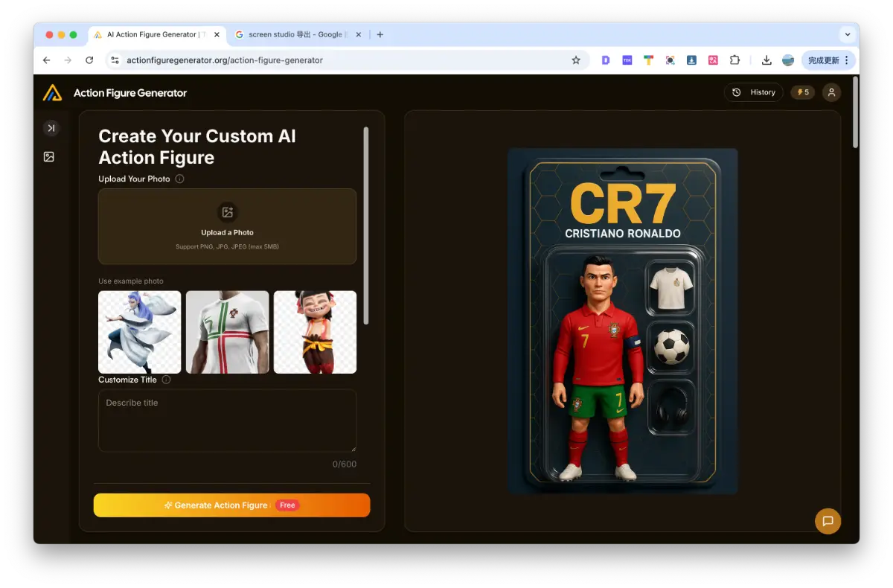Go back with browser back arrow
Viewport: 893px width, 588px height.
coord(47,60)
